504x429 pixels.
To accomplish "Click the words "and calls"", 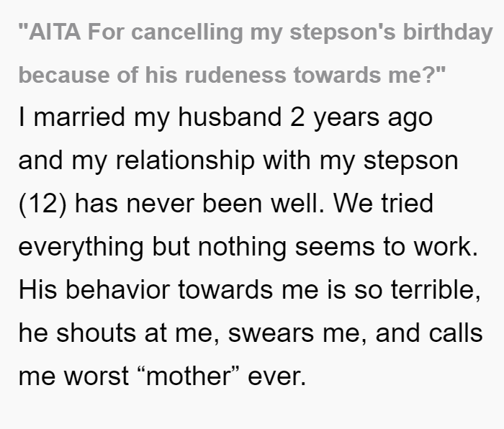I will pos(429,333).
